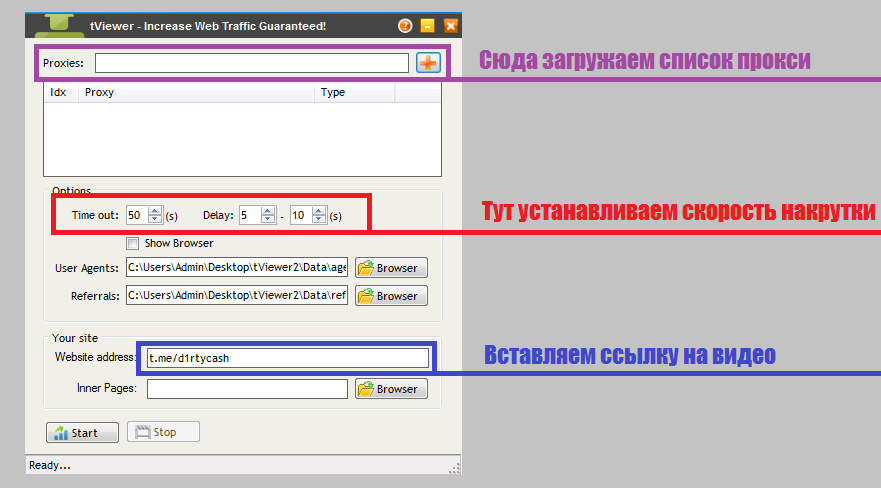Minimize the tViewer window

point(428,26)
